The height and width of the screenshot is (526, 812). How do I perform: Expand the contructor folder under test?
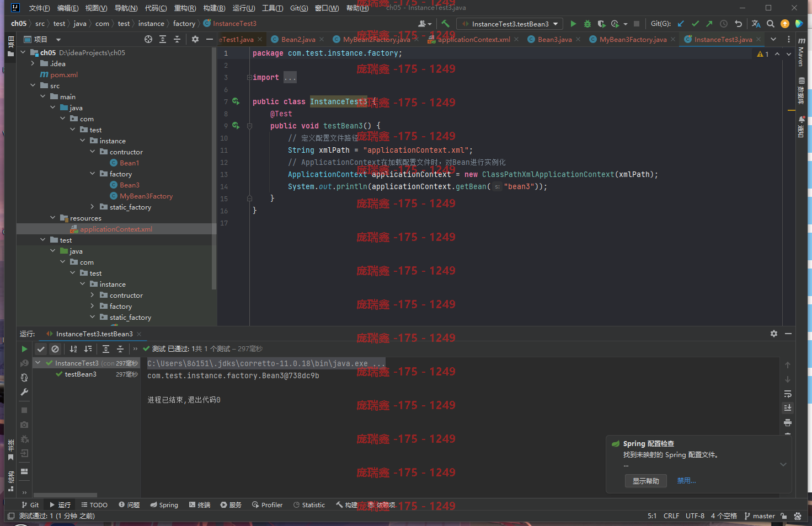[x=92, y=295]
